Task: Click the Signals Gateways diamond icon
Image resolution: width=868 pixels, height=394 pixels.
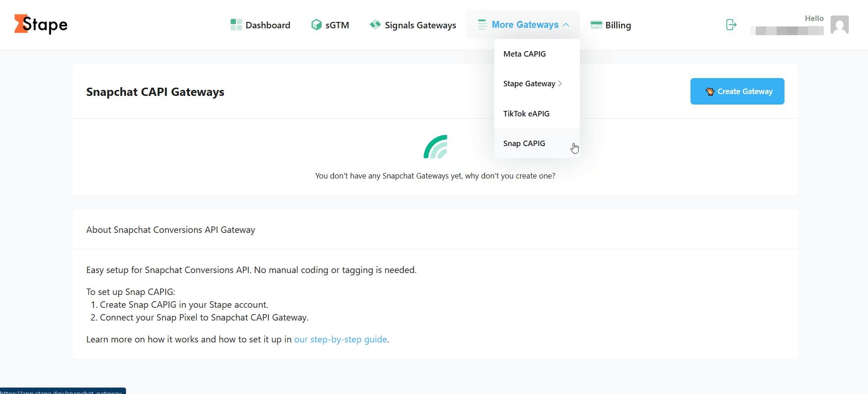Action: tap(375, 25)
